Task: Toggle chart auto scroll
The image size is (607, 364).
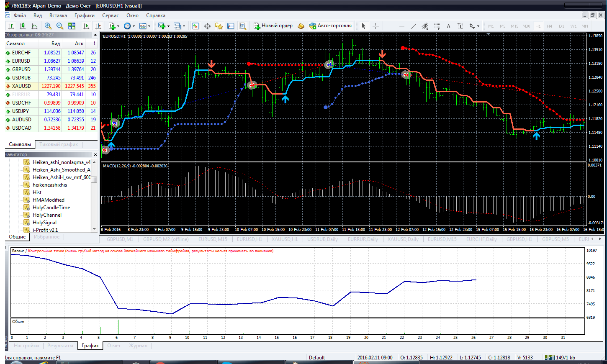Action: coord(86,26)
